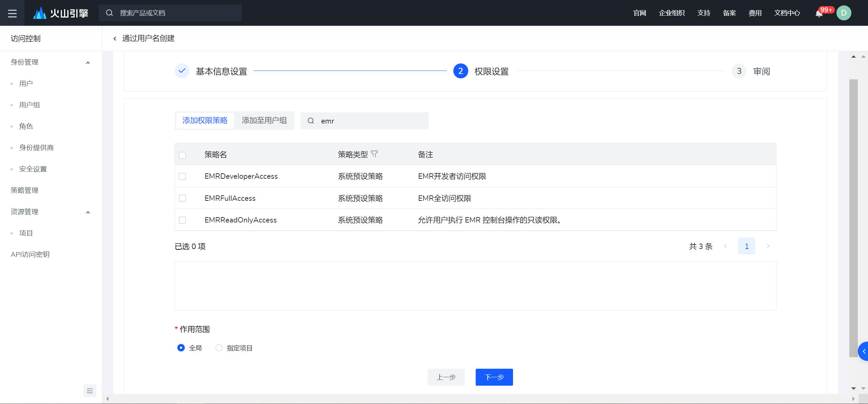This screenshot has height=404, width=868.
Task: Click the horizontal scrollbar right arrow
Action: coord(853,399)
